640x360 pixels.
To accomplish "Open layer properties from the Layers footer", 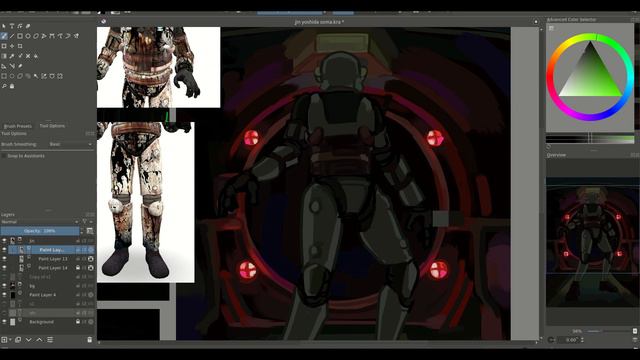I will click(x=50, y=340).
